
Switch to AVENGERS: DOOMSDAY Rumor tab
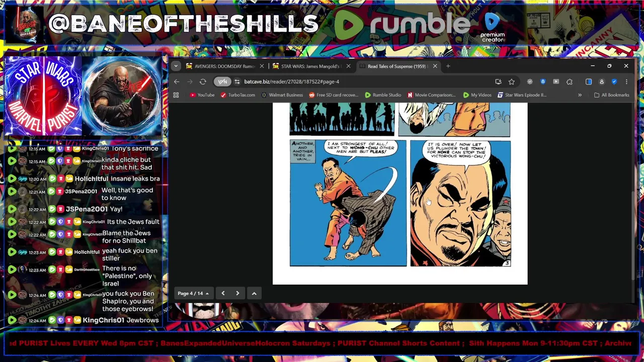pos(221,66)
